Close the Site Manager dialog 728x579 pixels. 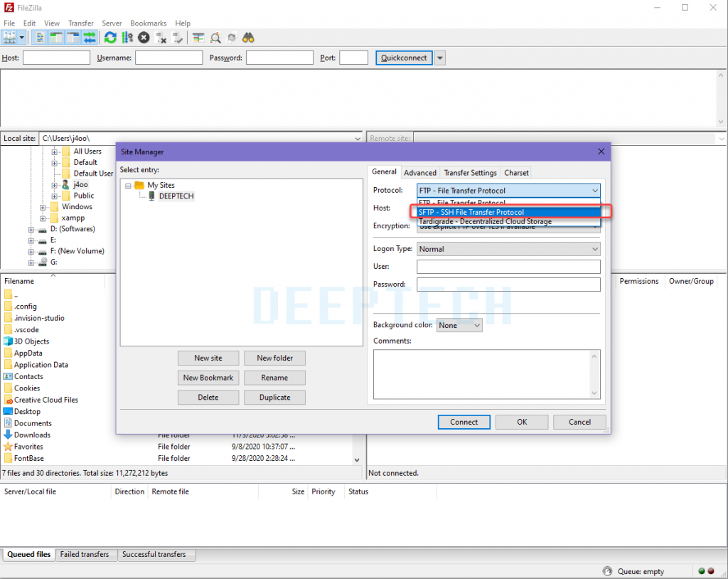point(601,152)
